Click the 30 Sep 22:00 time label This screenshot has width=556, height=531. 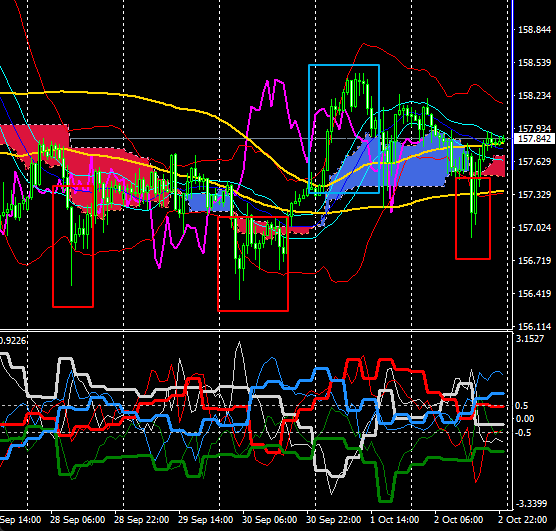pyautogui.click(x=334, y=520)
